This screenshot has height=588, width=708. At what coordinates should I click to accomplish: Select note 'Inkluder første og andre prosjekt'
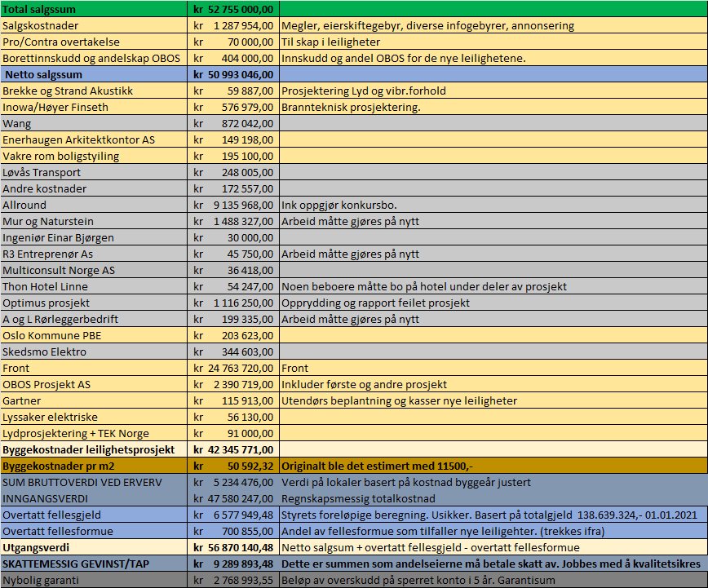click(364, 385)
